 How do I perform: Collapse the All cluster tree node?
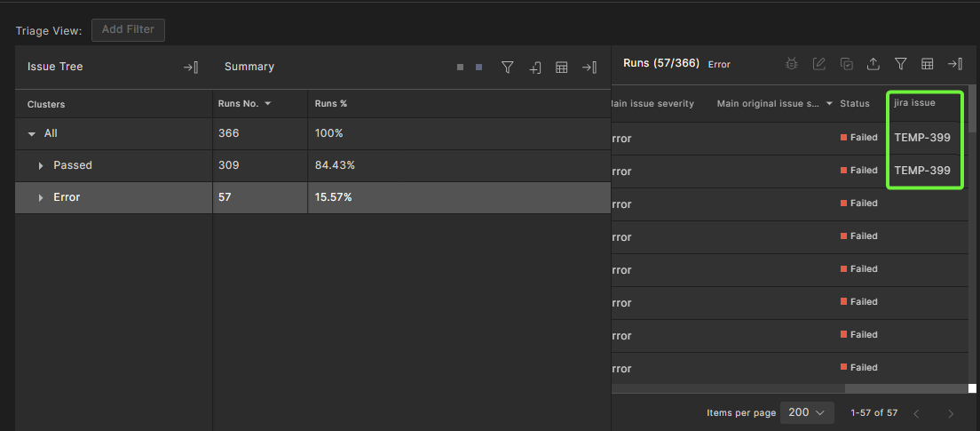32,133
